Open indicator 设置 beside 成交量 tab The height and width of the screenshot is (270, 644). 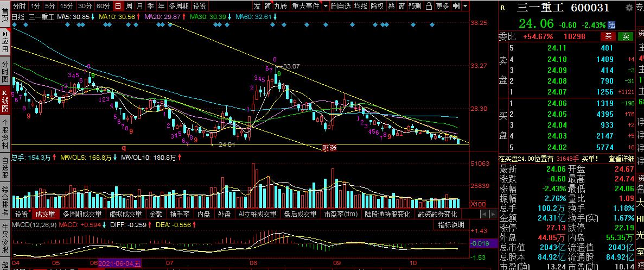tap(21, 214)
